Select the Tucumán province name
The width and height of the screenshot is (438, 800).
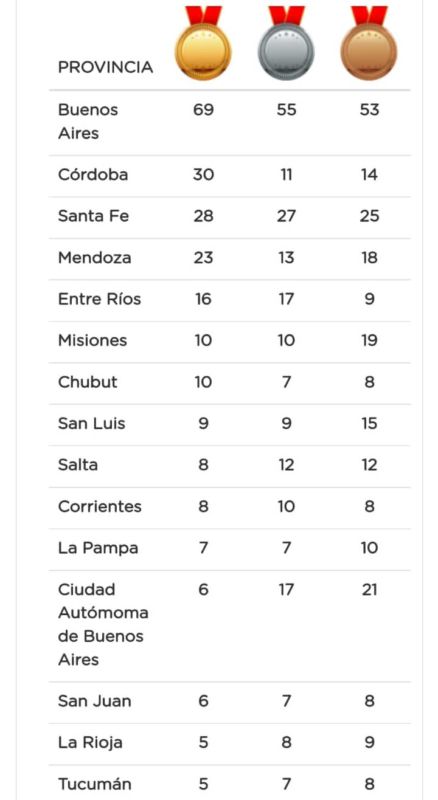pos(95,784)
